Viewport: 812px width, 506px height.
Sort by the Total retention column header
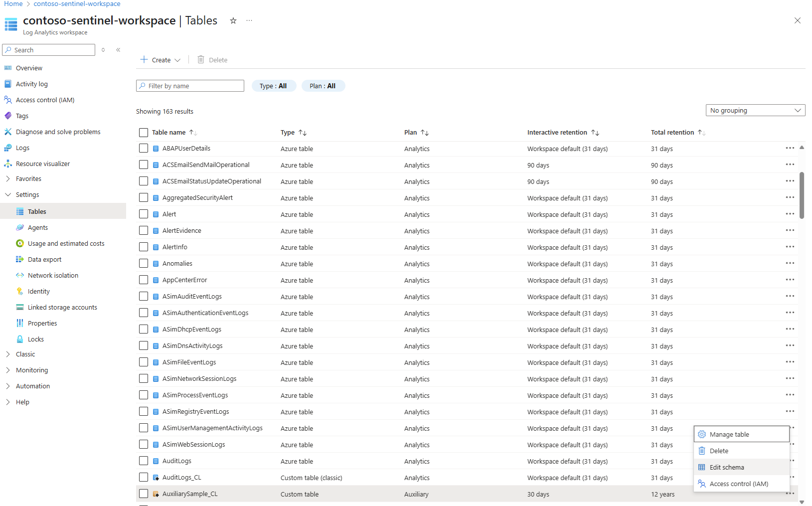coord(672,133)
